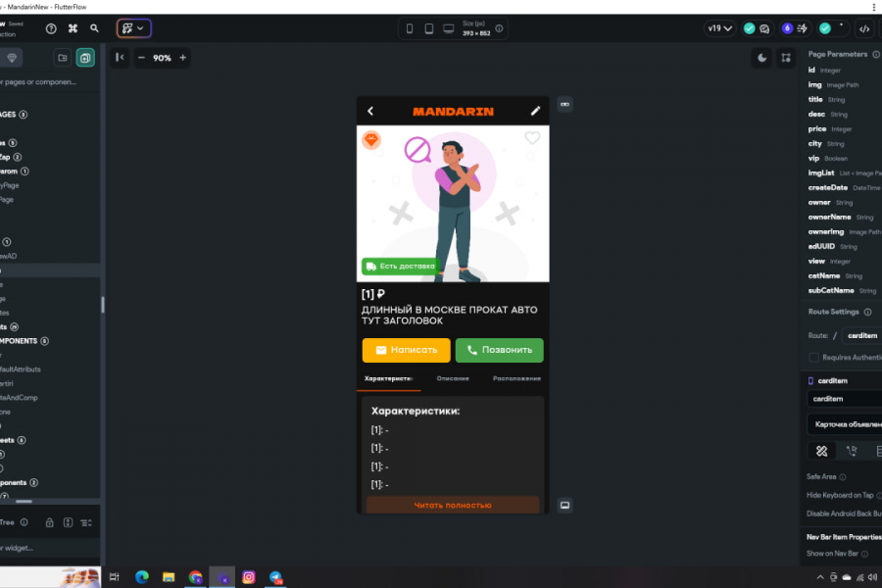Screen dimensions: 882x588
Task: Open the help question-mark icon
Action: coord(51,28)
